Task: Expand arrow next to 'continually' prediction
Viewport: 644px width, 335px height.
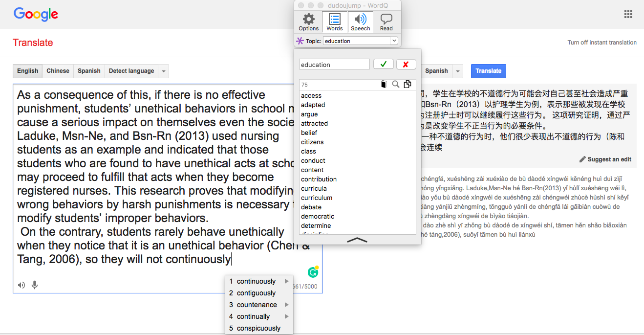Action: pos(286,316)
